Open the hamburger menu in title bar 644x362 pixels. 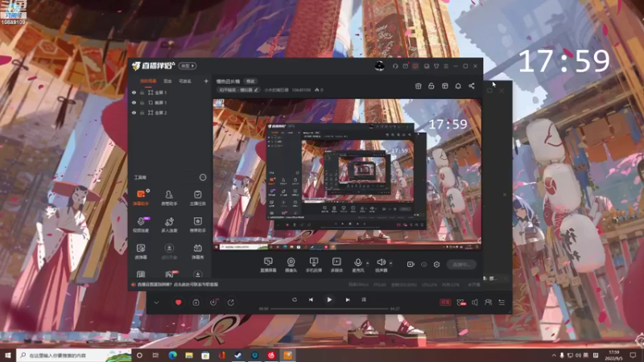446,66
